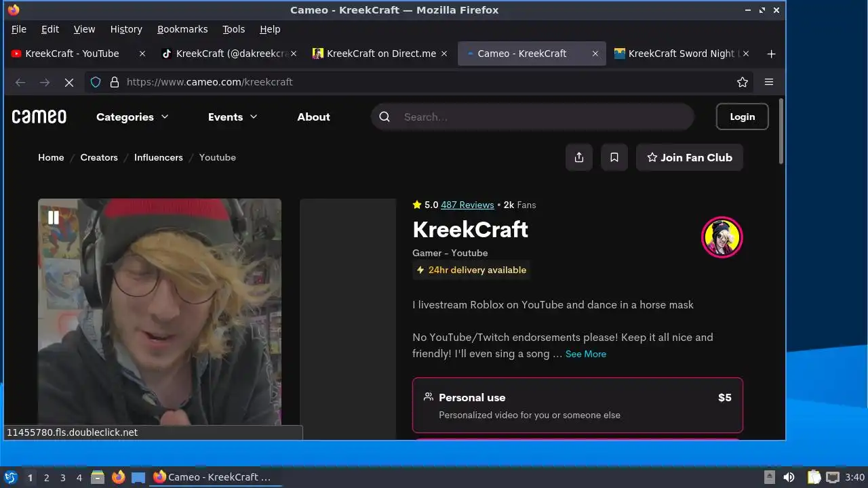Screen dimensions: 868x488
Task: Close the KreekCraft on Direct.me tab
Action: click(444, 54)
